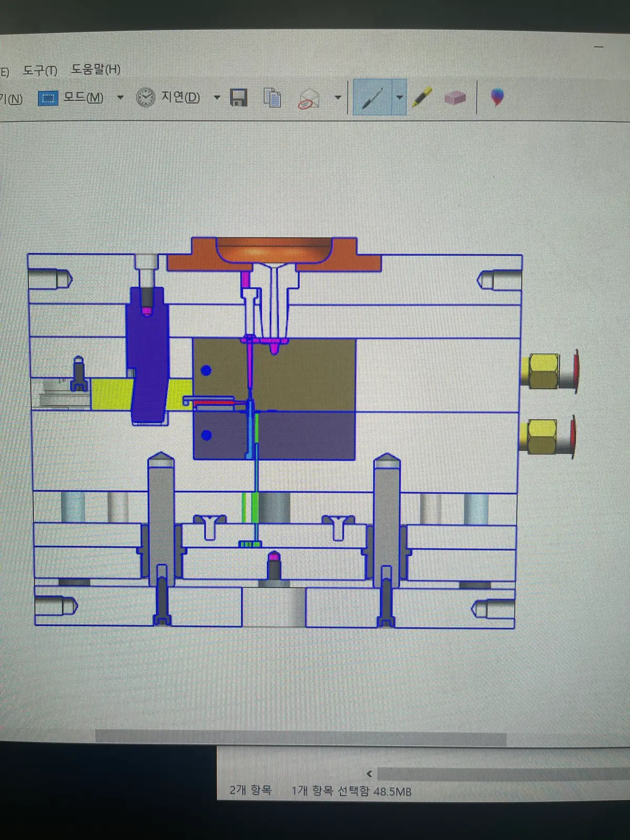Copy the snip with the Copy icon
The height and width of the screenshot is (840, 630).
(x=272, y=98)
